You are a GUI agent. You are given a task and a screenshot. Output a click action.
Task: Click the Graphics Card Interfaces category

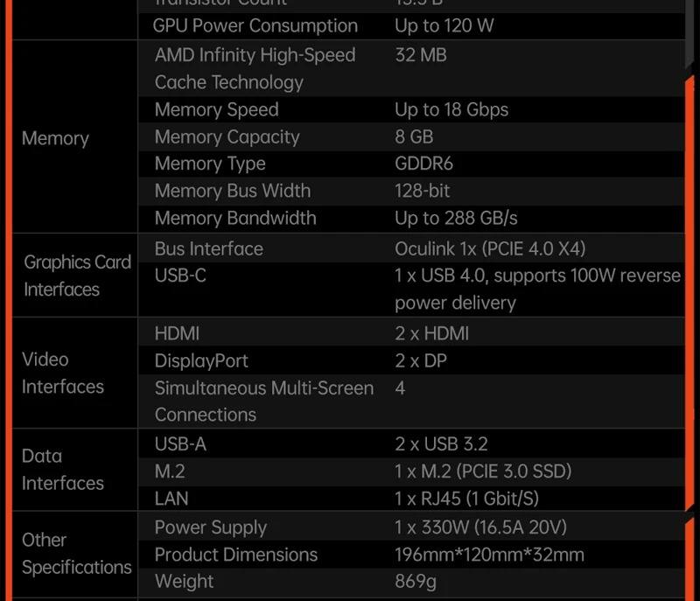pos(77,276)
